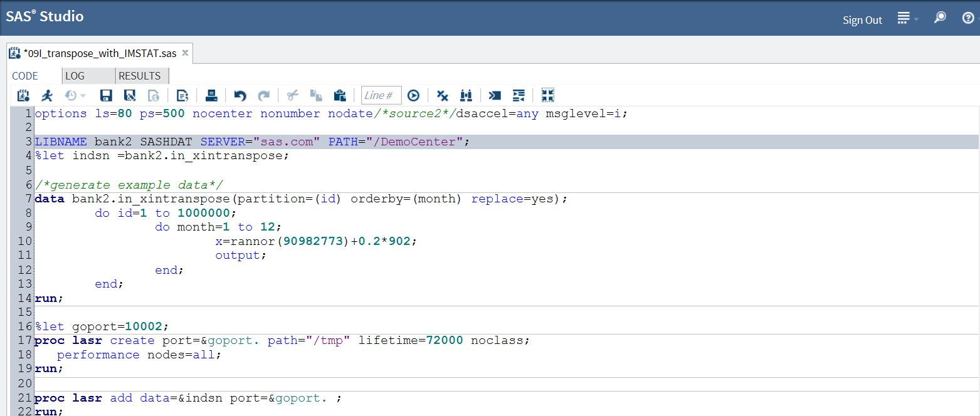Maximize the editor view icon

click(548, 95)
